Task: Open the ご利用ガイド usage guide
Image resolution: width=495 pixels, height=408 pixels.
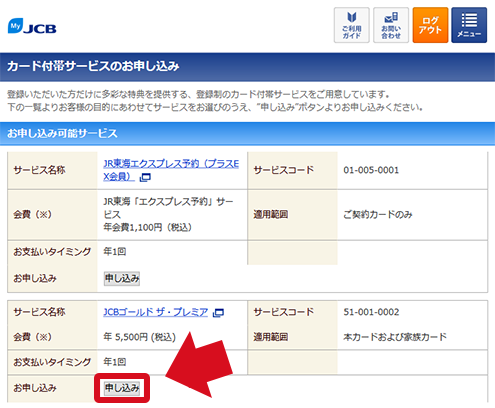Action: pos(352,25)
